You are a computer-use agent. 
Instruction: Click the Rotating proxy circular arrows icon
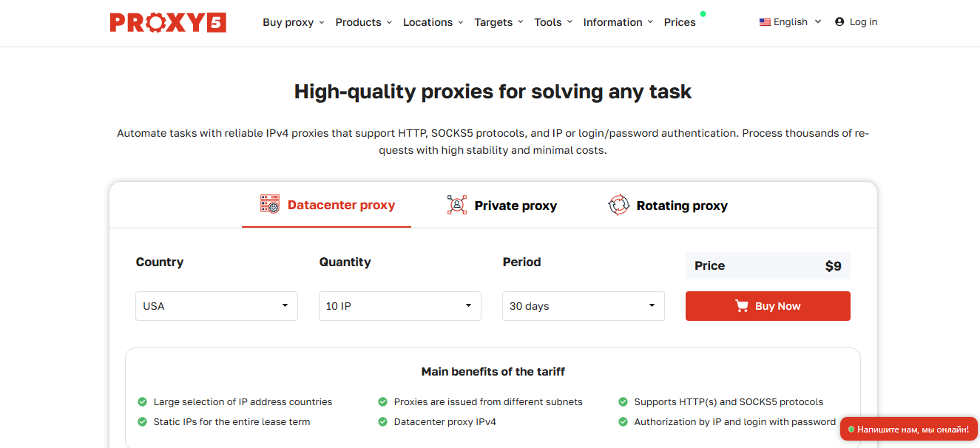coord(618,205)
